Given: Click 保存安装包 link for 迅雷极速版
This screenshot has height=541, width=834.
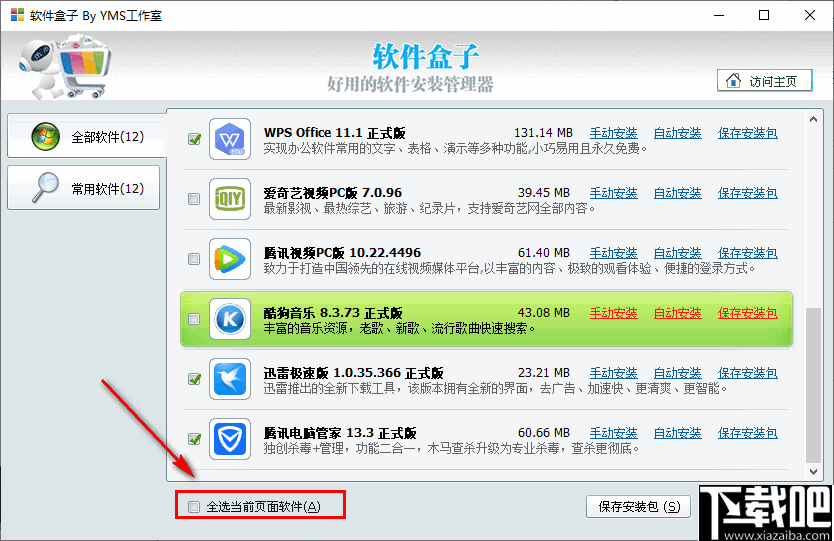Looking at the screenshot, I should coord(747,373).
